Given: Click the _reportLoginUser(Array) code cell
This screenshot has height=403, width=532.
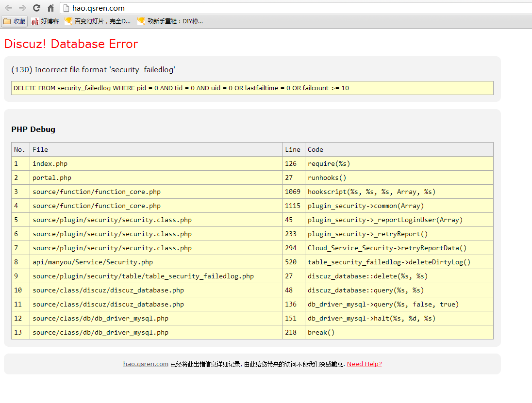Looking at the screenshot, I should pos(399,220).
